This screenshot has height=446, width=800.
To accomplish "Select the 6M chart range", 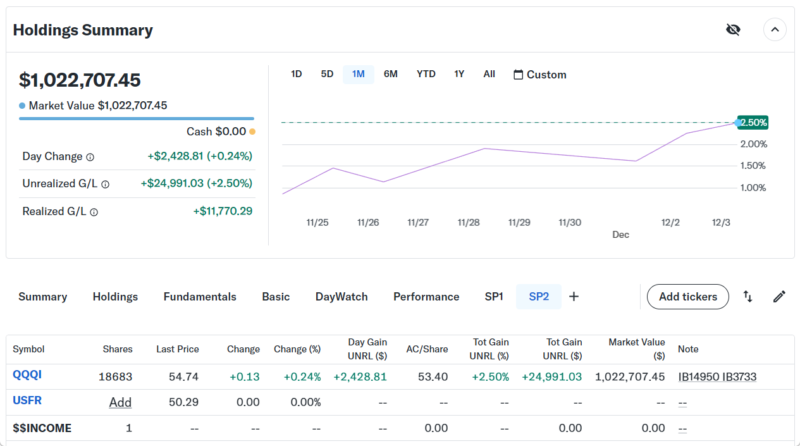I will coord(390,74).
